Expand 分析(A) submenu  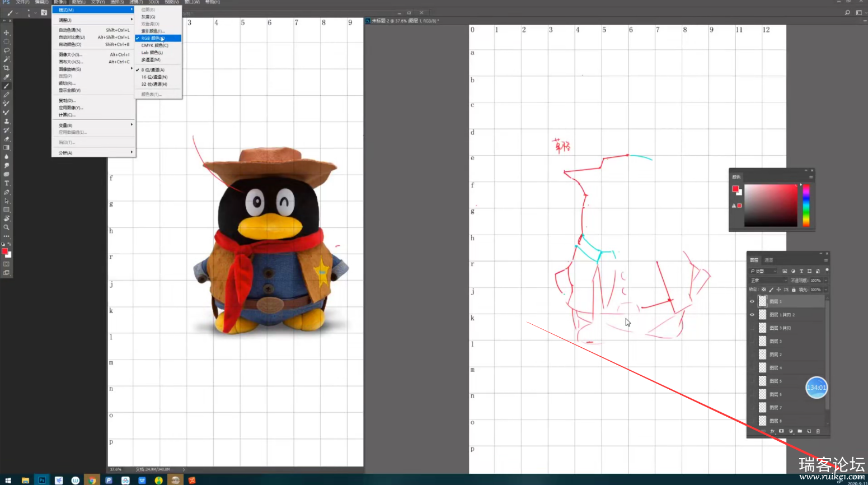93,153
